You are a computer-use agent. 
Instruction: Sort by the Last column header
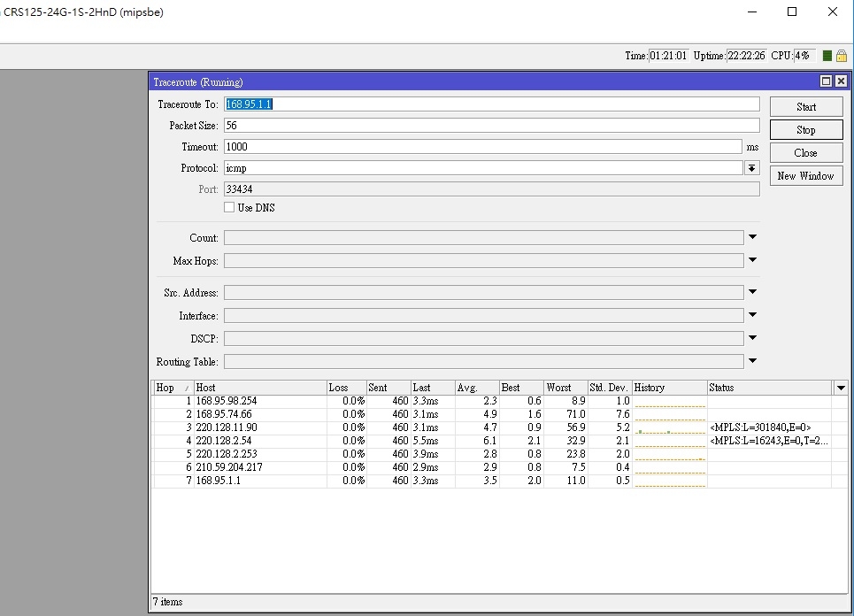433,388
